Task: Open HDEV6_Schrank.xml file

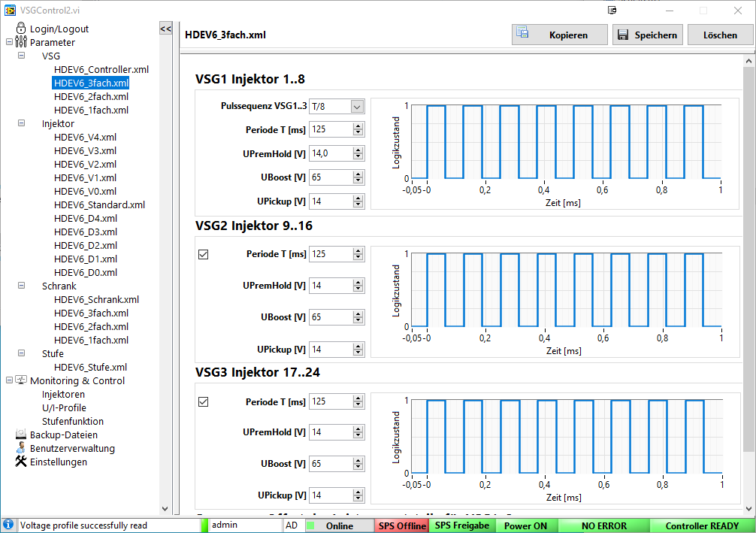Action: pyautogui.click(x=96, y=299)
